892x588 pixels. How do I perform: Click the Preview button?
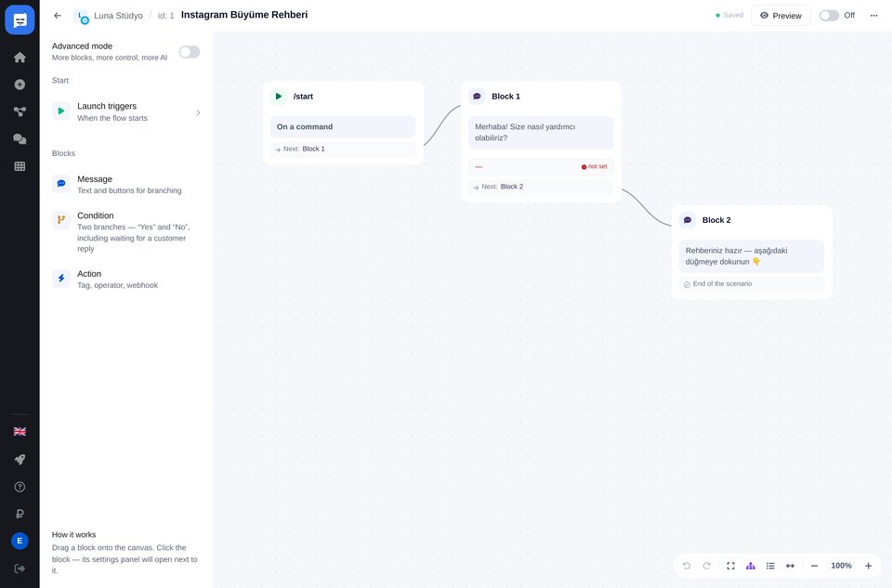780,16
